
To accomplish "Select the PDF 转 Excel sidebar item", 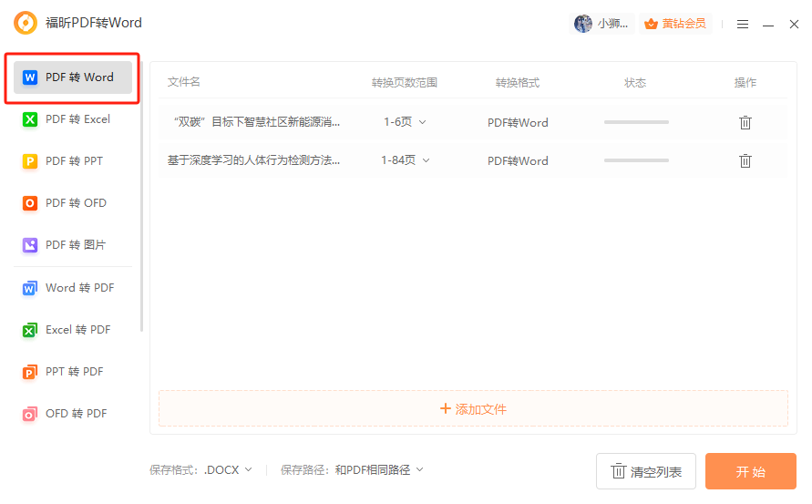I will pos(73,119).
